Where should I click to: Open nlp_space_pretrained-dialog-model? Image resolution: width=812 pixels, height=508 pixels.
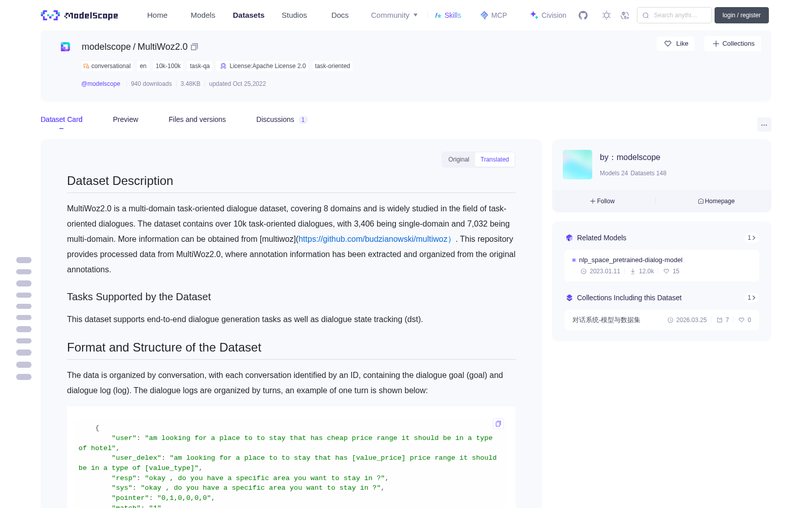(x=631, y=260)
